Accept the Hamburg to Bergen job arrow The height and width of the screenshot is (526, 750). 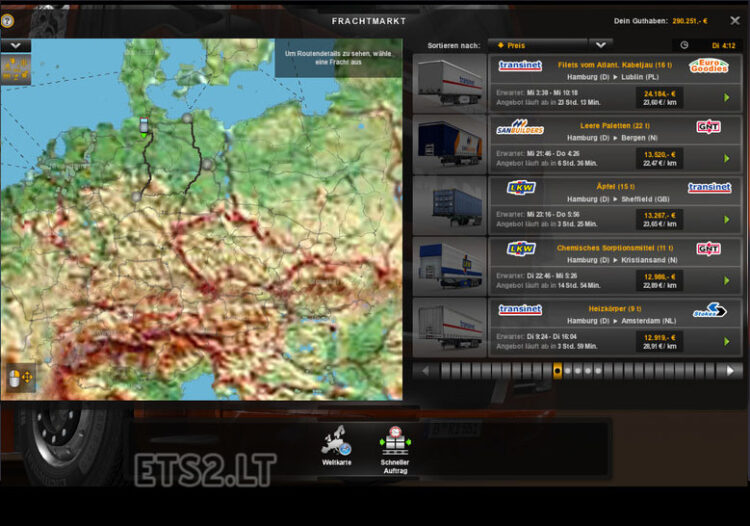(727, 158)
